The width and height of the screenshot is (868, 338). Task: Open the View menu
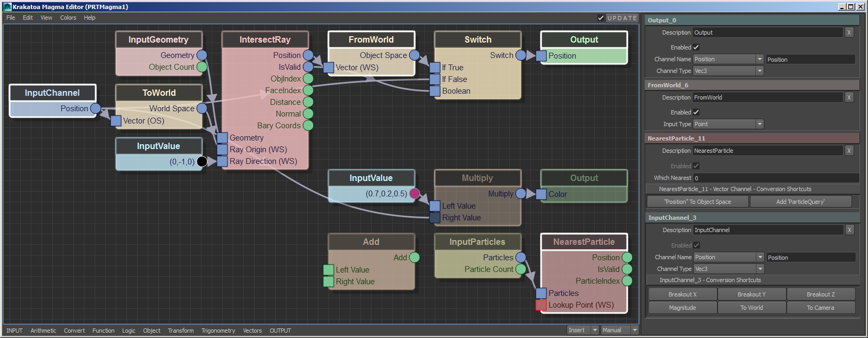coord(46,18)
